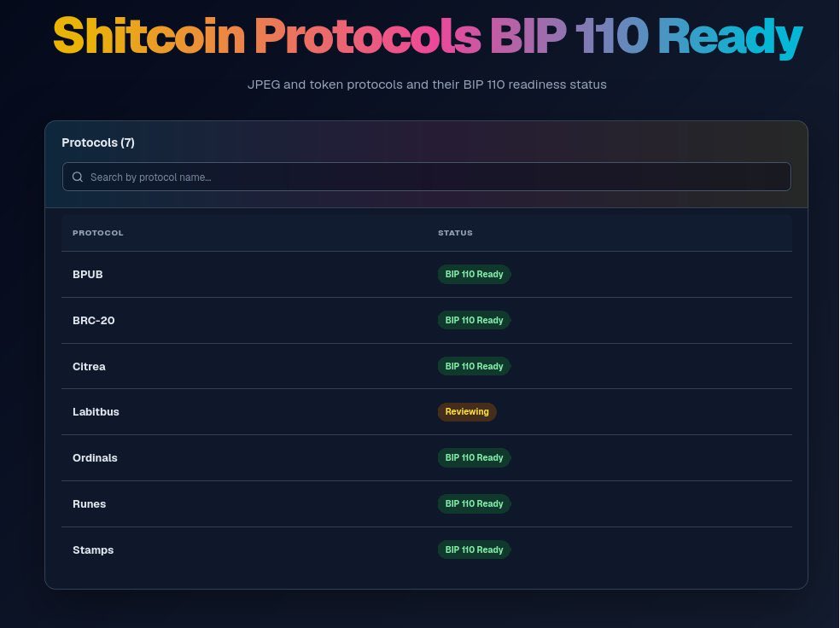Select the Stamps protocol name
The height and width of the screenshot is (628, 840).
(93, 549)
